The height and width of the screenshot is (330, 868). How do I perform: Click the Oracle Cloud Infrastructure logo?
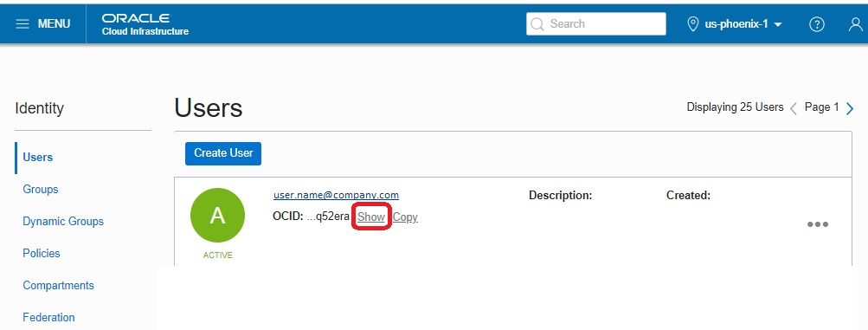[145, 24]
